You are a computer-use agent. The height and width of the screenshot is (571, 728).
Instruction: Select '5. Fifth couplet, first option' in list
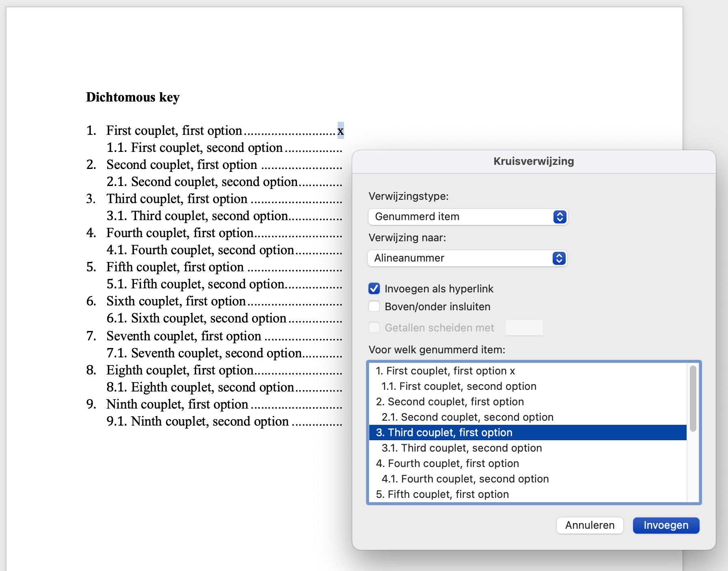click(x=442, y=494)
